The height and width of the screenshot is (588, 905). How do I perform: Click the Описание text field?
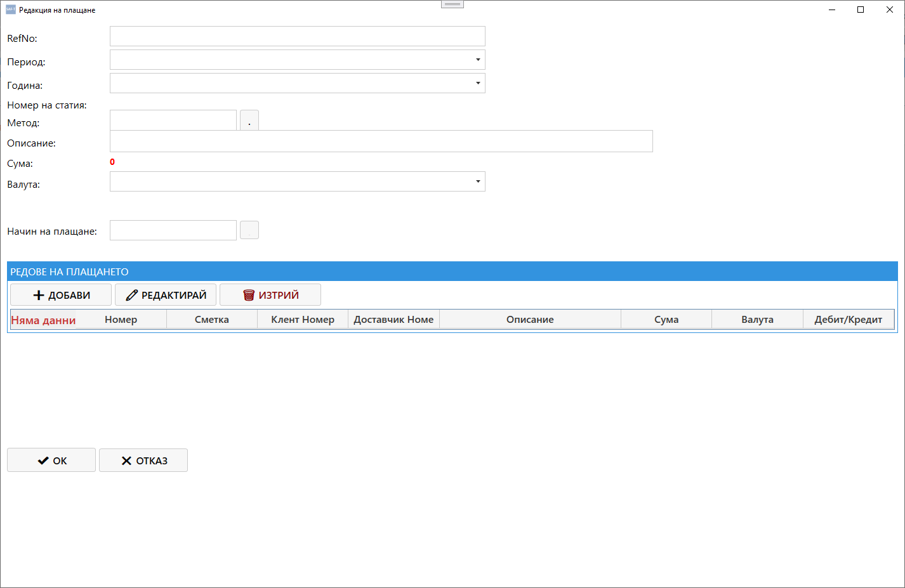(x=381, y=141)
